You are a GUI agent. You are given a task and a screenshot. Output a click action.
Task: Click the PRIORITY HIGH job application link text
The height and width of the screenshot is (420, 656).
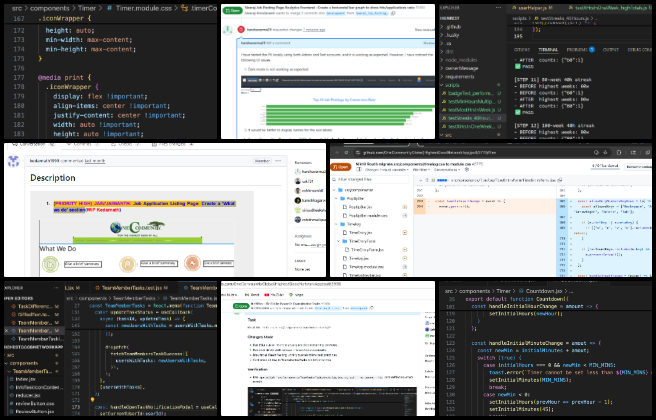pyautogui.click(x=145, y=206)
